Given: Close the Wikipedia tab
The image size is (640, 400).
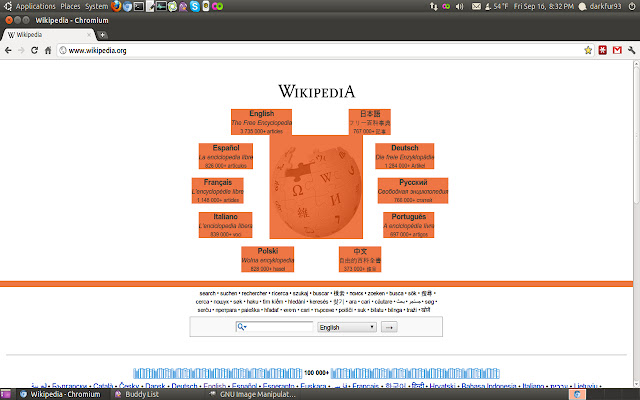Looking at the screenshot, I should 89,35.
